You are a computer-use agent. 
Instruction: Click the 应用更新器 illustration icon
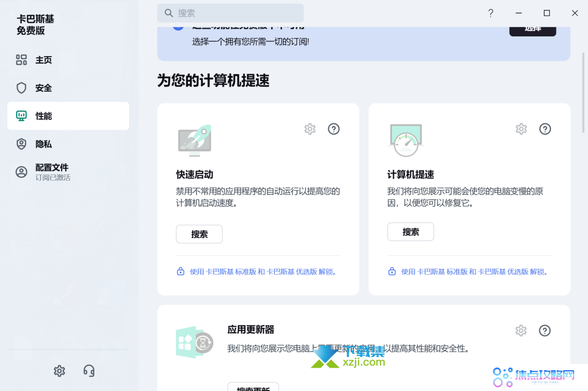(x=194, y=342)
